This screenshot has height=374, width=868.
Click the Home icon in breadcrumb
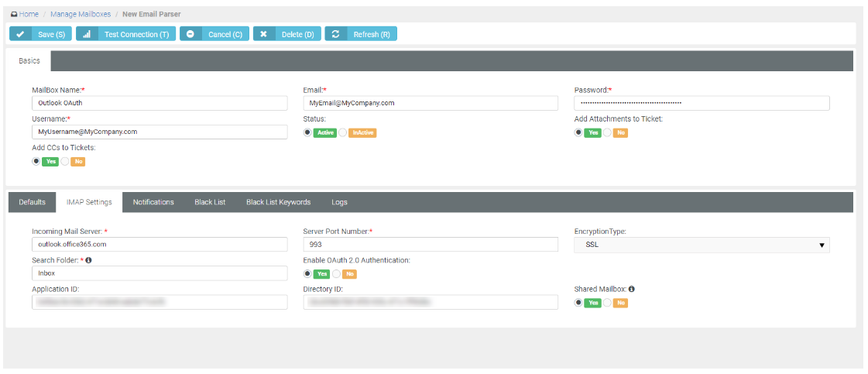(14, 14)
